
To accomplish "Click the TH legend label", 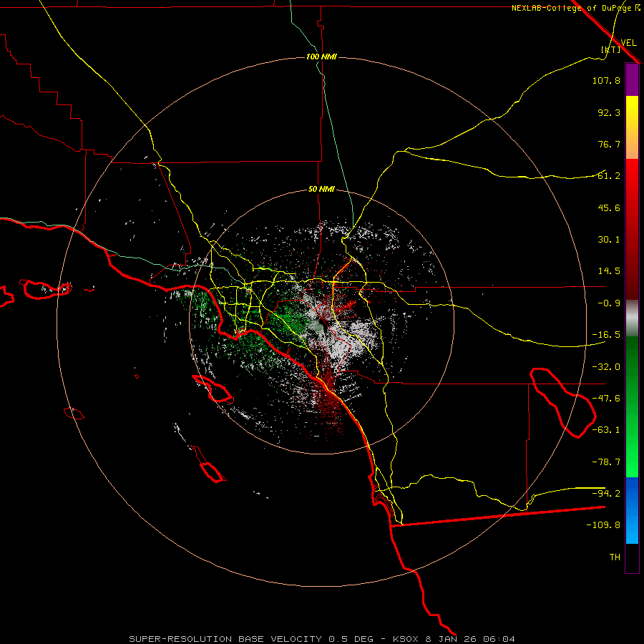I will pyautogui.click(x=615, y=557).
